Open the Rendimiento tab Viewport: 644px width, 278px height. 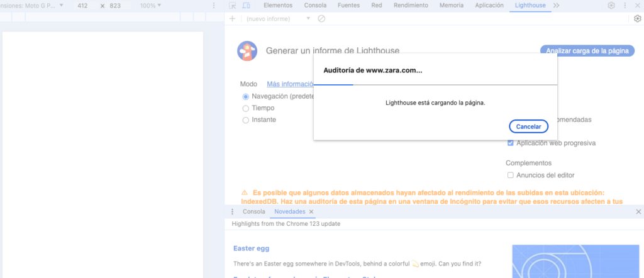pyautogui.click(x=411, y=5)
